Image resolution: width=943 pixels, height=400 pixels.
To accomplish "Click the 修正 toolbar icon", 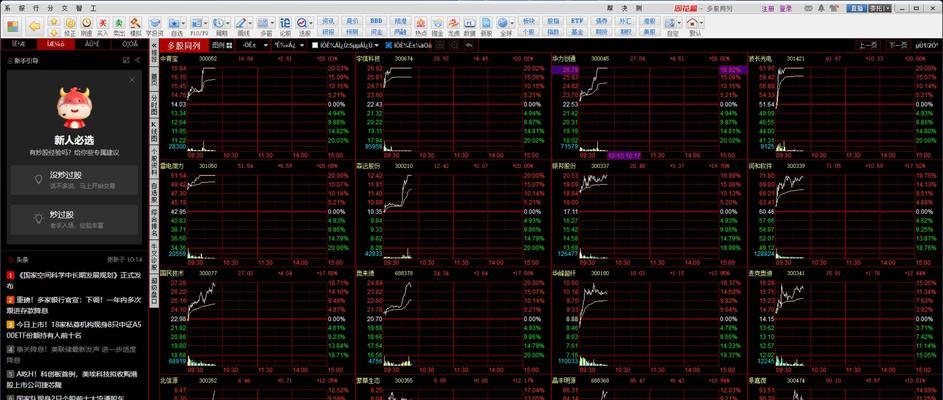I will 70,26.
